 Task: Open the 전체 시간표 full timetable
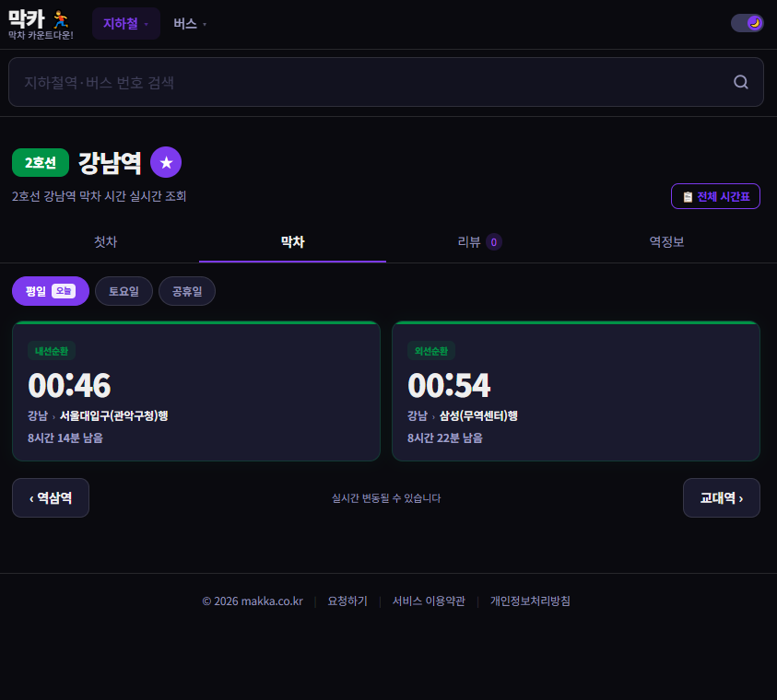coord(715,196)
